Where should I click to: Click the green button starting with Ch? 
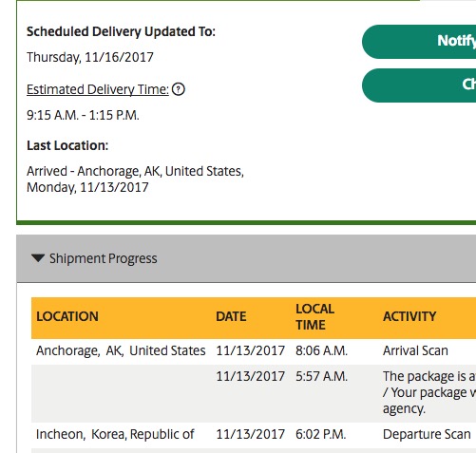[x=419, y=85]
